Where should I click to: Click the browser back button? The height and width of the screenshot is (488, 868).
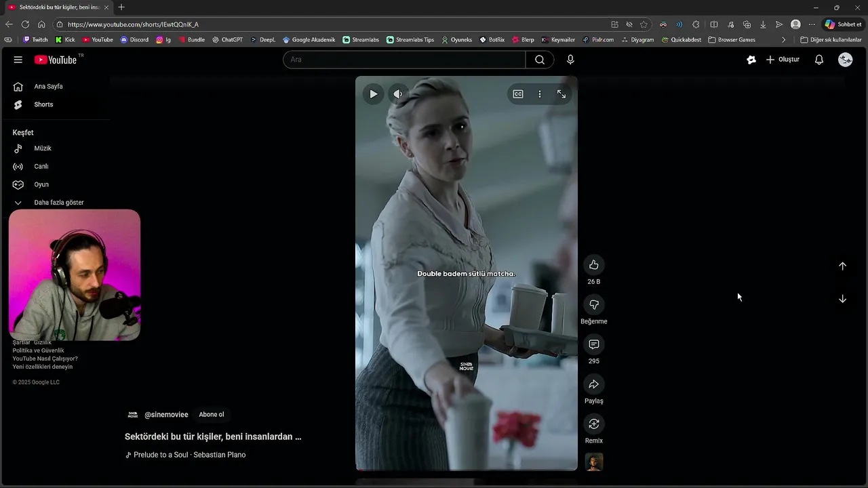point(9,24)
